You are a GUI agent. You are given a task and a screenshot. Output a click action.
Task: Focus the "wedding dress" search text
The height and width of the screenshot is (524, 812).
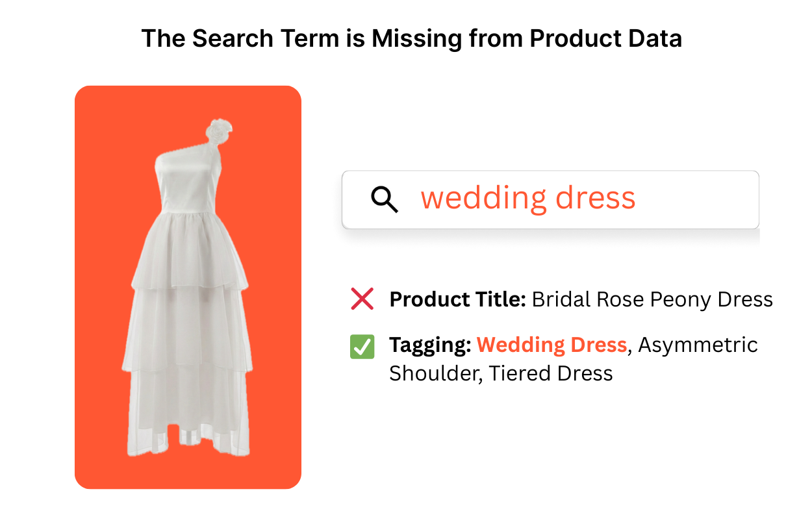point(527,199)
